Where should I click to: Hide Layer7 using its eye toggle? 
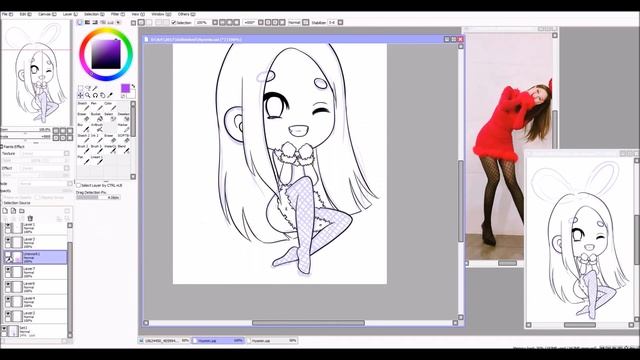click(8, 270)
